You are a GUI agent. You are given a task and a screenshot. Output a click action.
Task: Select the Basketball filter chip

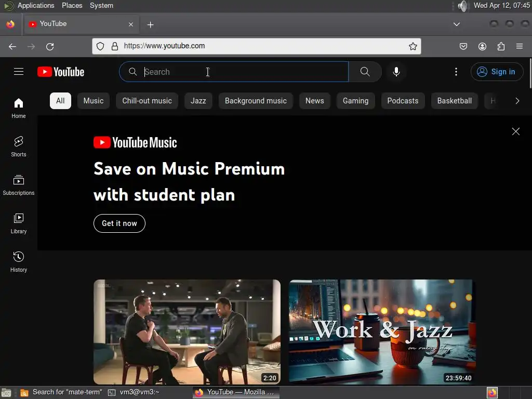click(x=454, y=101)
